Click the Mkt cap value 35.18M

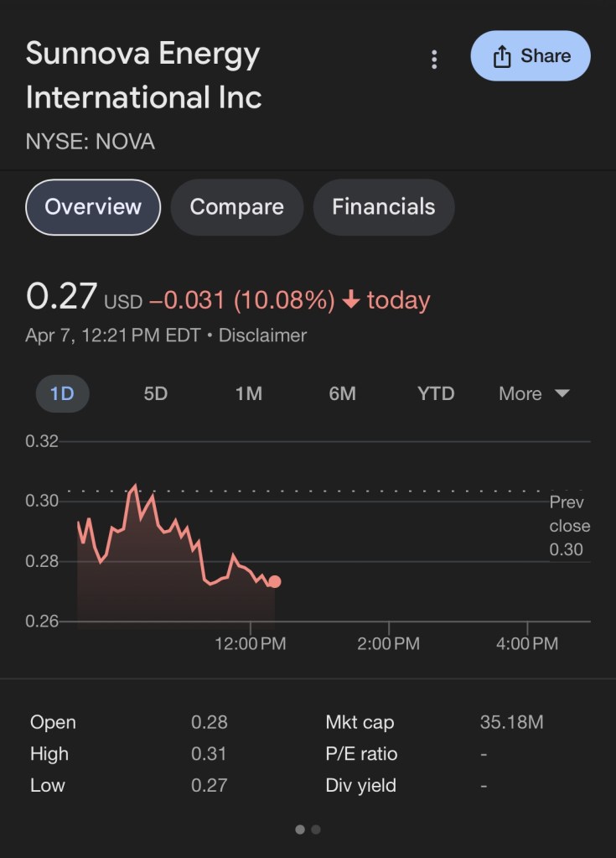point(511,722)
